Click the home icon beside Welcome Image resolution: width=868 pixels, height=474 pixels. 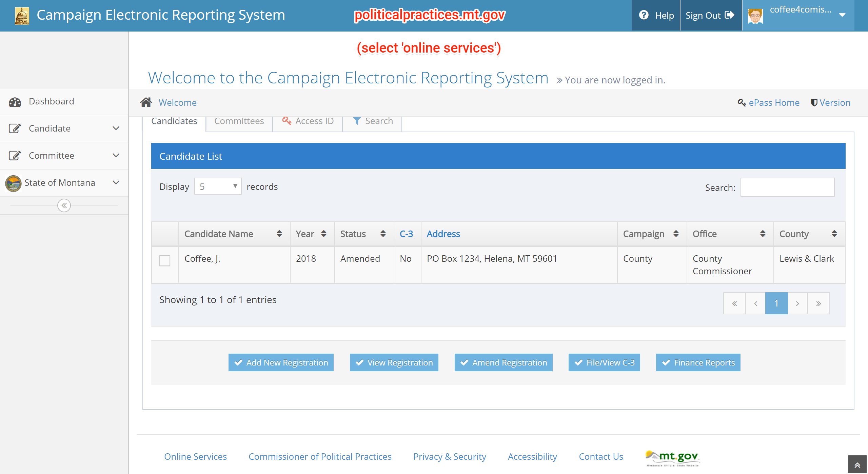[146, 102]
